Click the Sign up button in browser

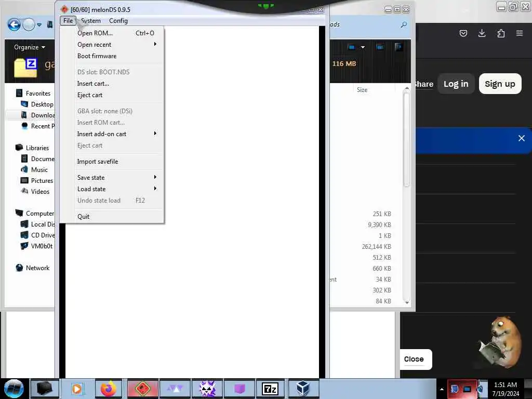pos(500,84)
